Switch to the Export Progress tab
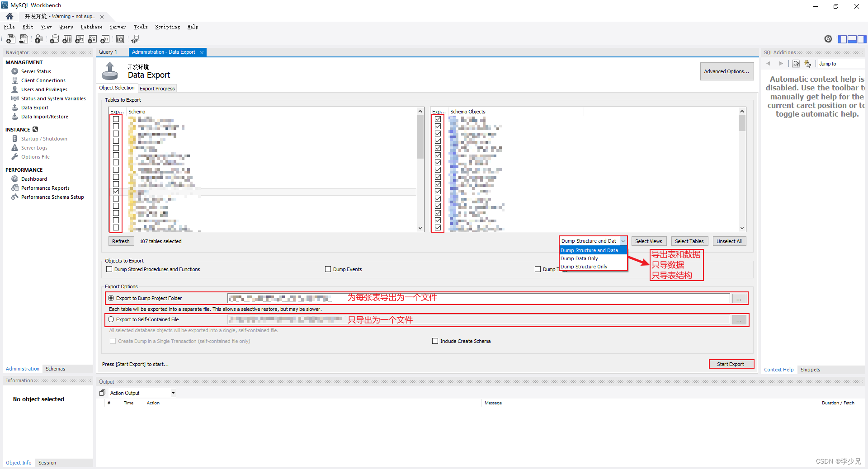 (x=157, y=89)
